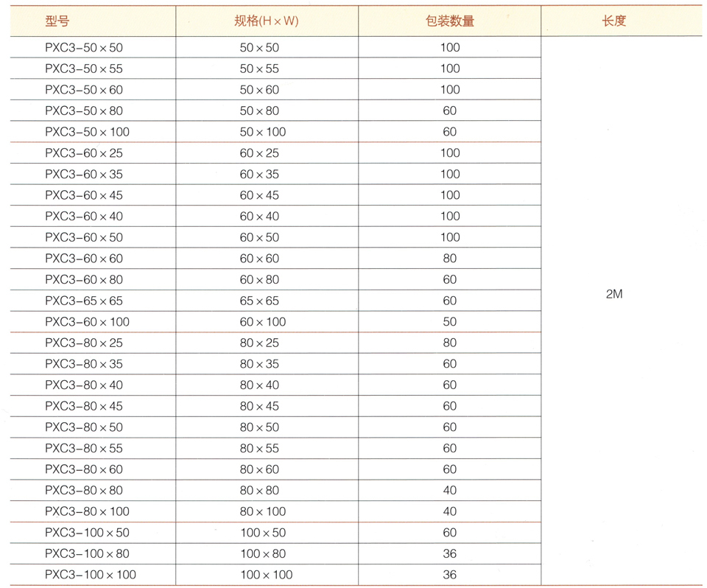Click spec cell 60×35
This screenshot has width=707, height=588.
pyautogui.click(x=259, y=174)
